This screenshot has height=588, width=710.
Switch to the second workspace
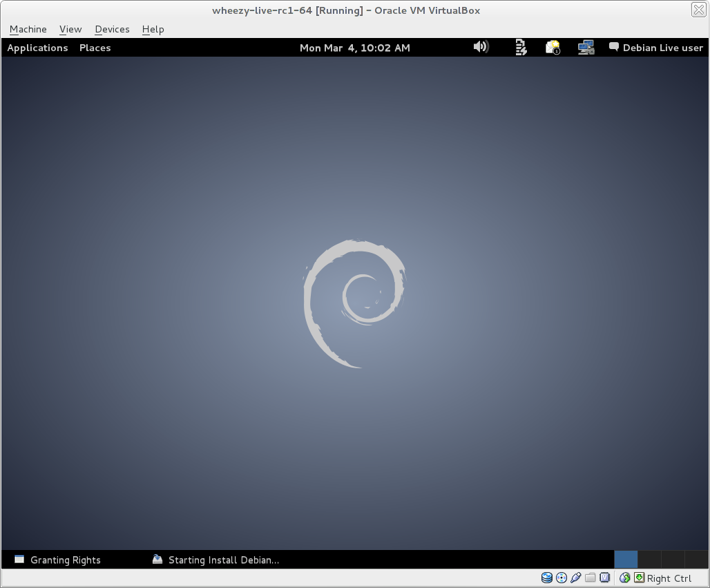pos(649,560)
